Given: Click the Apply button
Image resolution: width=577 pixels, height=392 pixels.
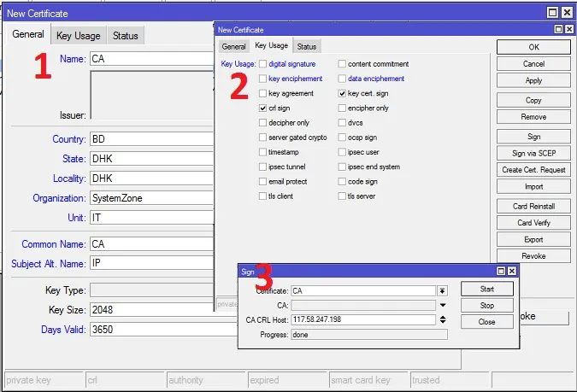Looking at the screenshot, I should [x=533, y=80].
